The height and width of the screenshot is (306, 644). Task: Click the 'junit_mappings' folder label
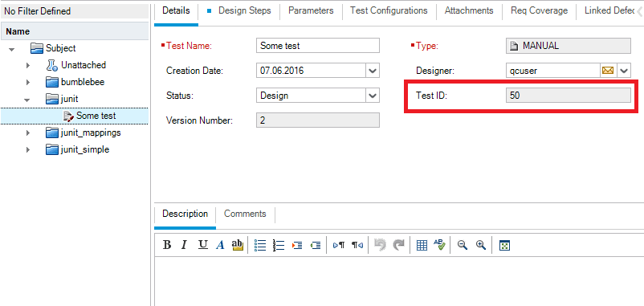(91, 133)
